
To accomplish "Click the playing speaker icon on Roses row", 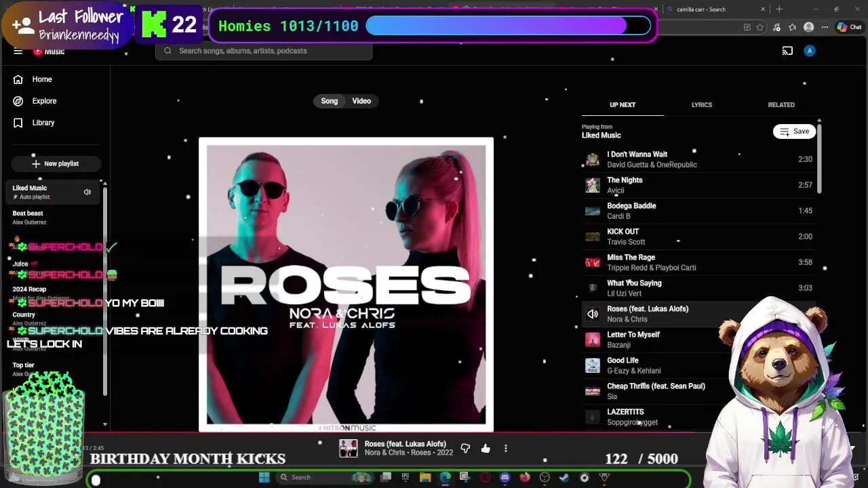I will (593, 314).
